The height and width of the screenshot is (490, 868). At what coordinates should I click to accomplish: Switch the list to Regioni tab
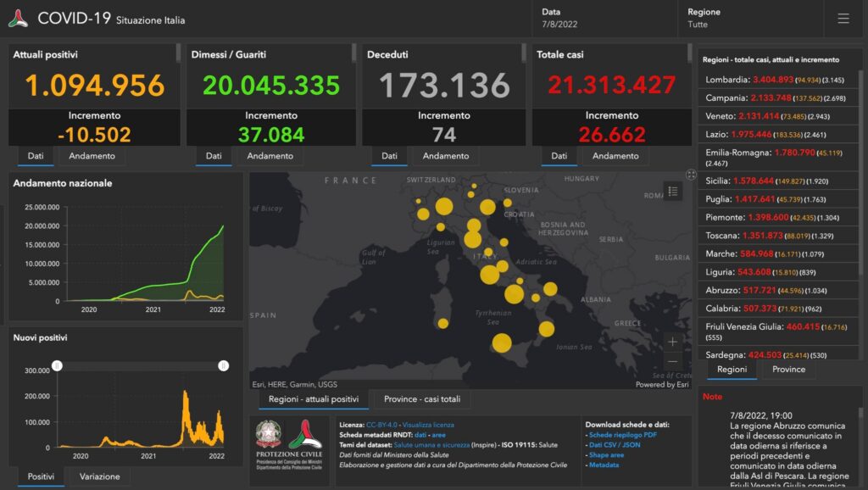(732, 370)
